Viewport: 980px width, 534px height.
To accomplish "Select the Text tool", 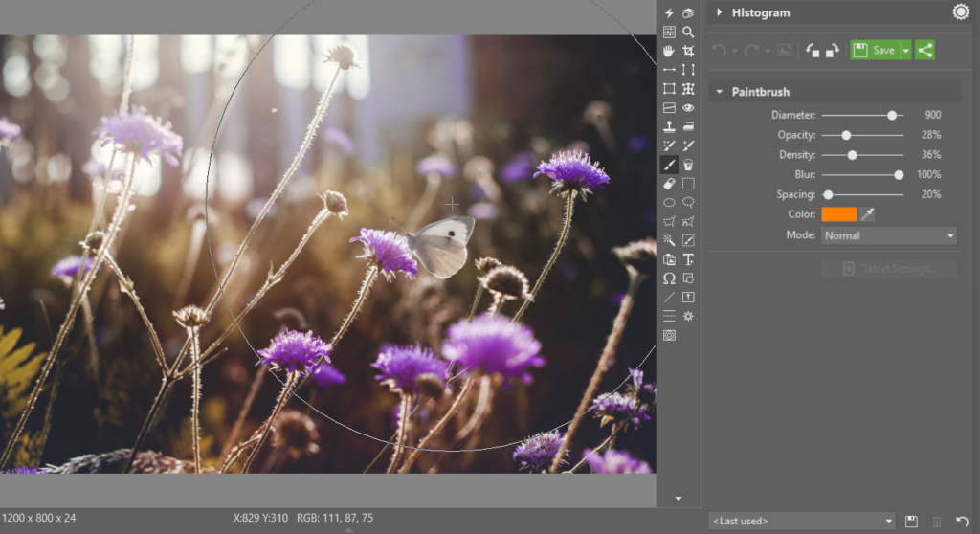I will coord(688,259).
